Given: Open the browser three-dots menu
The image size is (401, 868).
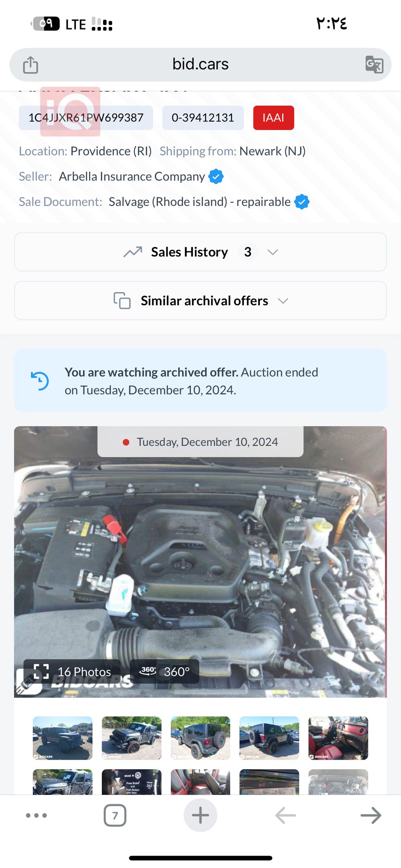Looking at the screenshot, I should click(x=36, y=815).
